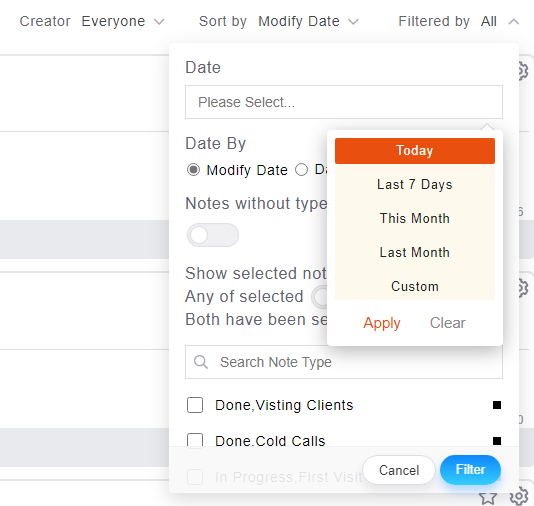
Task: Click black color square for Done,Visting Clients
Action: pos(497,405)
